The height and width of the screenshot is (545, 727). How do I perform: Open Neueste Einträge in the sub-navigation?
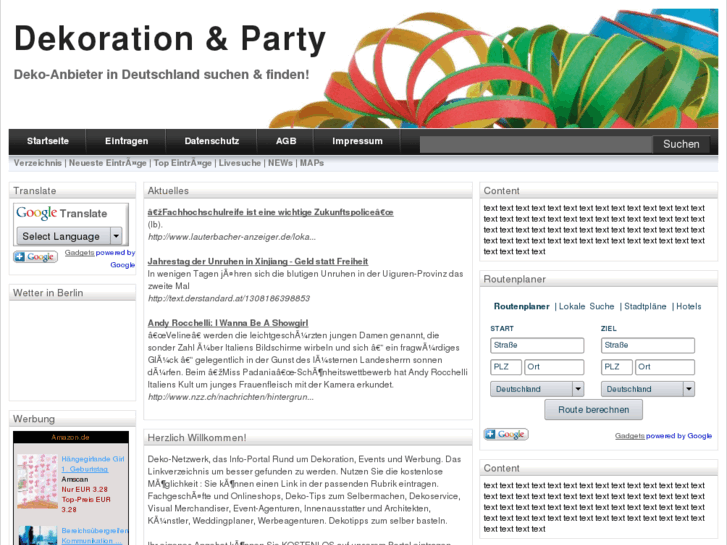pos(108,163)
